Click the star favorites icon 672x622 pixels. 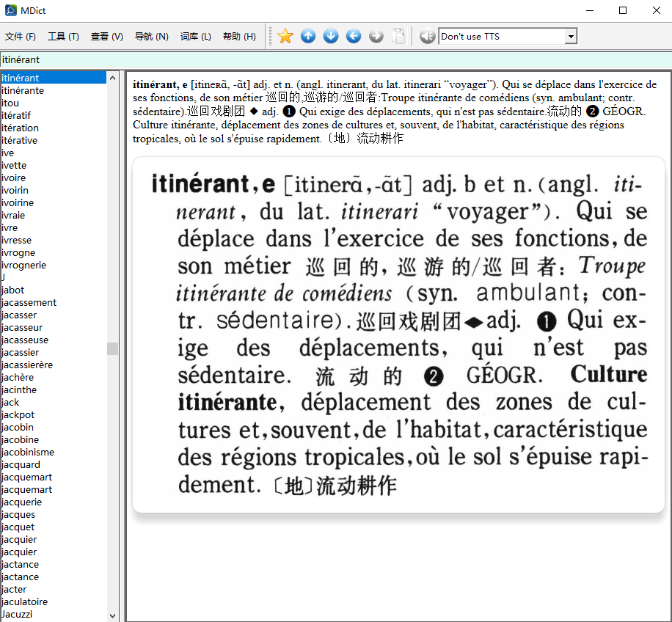point(285,36)
